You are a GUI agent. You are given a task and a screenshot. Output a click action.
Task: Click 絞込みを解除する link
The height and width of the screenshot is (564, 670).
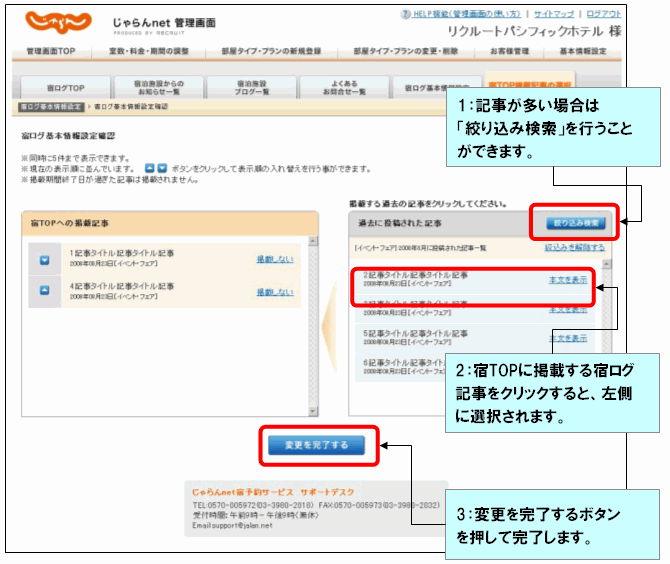[574, 247]
